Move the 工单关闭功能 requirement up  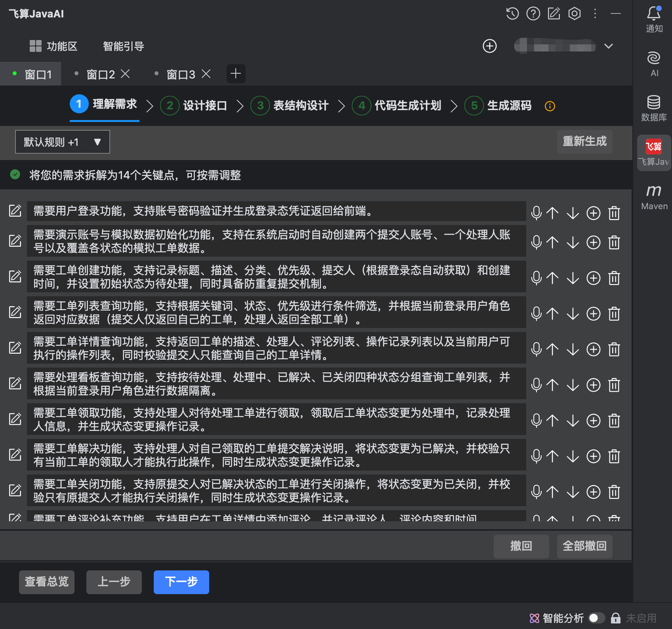552,492
